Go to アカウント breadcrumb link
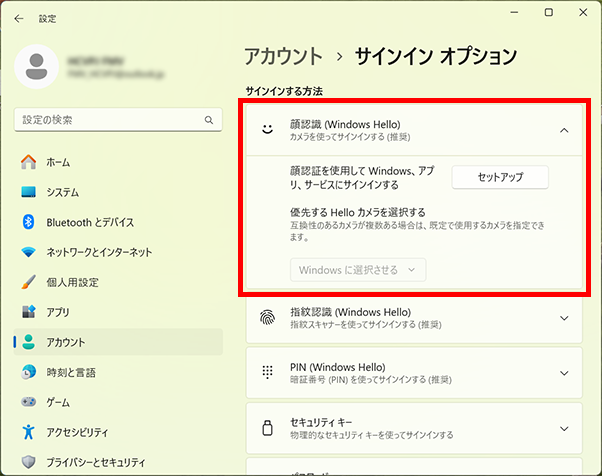 [x=283, y=56]
